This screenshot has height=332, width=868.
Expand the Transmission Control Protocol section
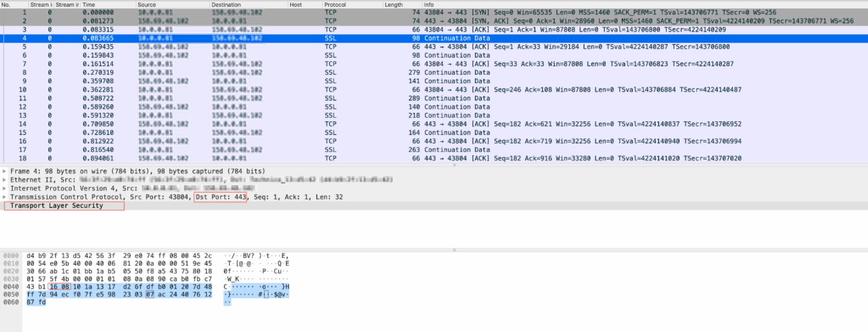5,197
